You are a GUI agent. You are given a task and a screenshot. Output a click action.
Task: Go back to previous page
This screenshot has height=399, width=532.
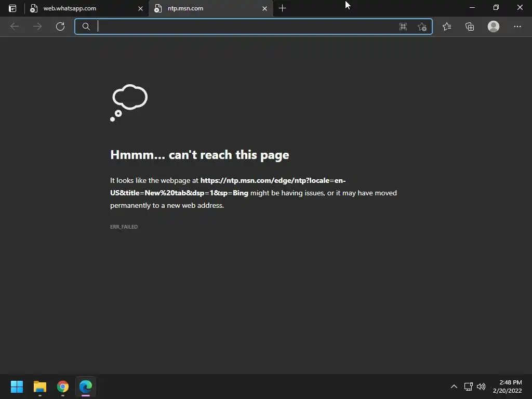click(x=14, y=26)
